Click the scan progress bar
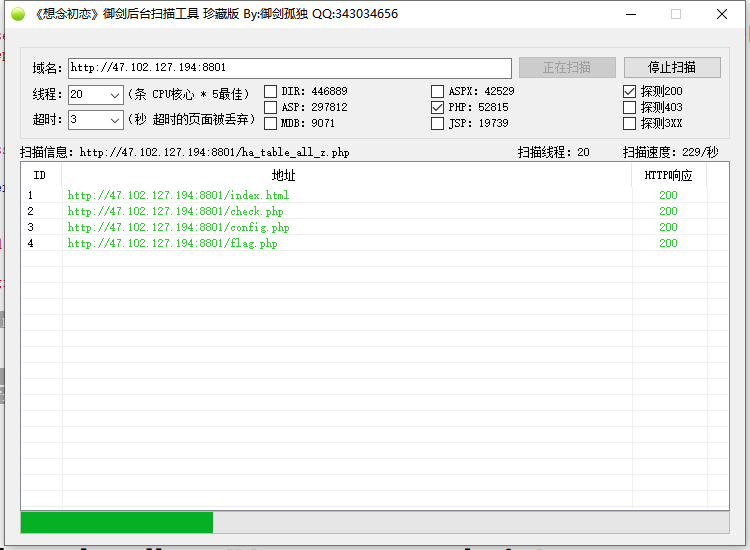The width and height of the screenshot is (750, 550). pyautogui.click(x=375, y=522)
